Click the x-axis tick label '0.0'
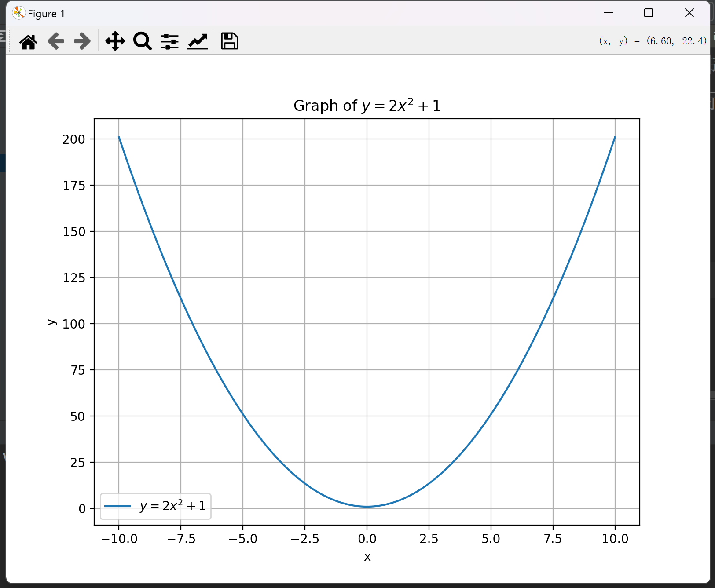 pos(367,539)
